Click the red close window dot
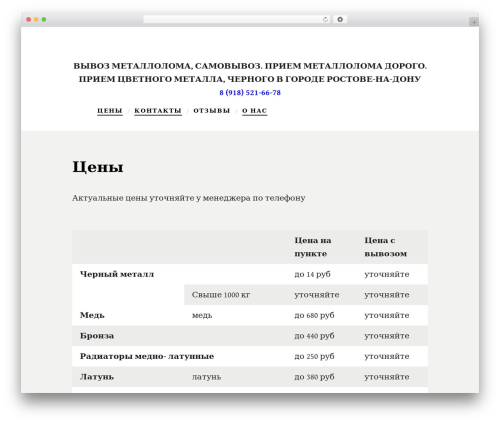The height and width of the screenshot is (423, 500). click(29, 20)
